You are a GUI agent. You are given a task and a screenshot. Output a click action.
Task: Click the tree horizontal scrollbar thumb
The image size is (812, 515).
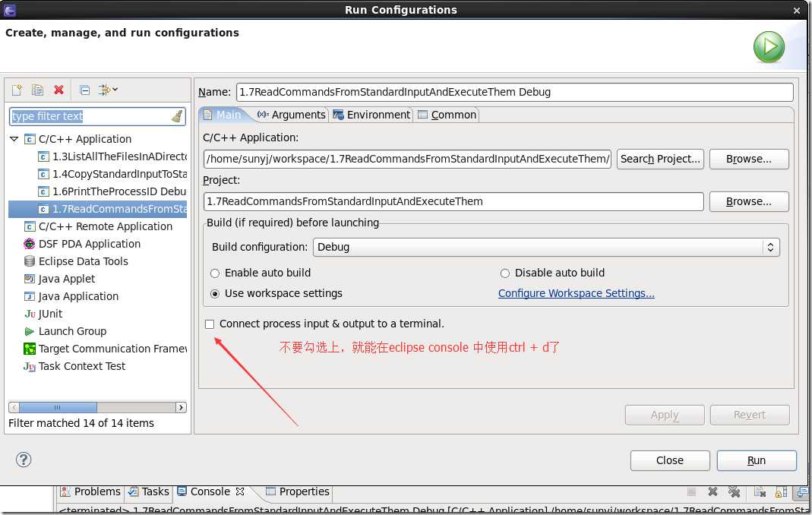58,407
